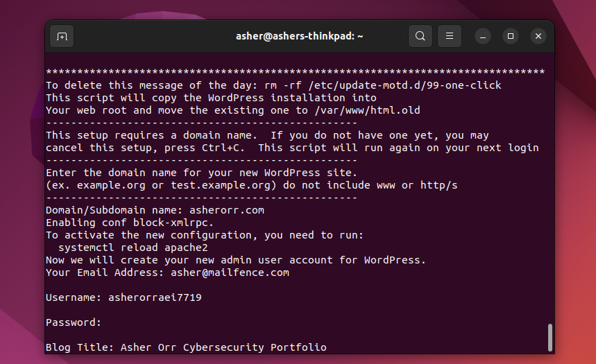Click the /var/www/html.old path text
This screenshot has height=364, width=596.
coord(367,110)
